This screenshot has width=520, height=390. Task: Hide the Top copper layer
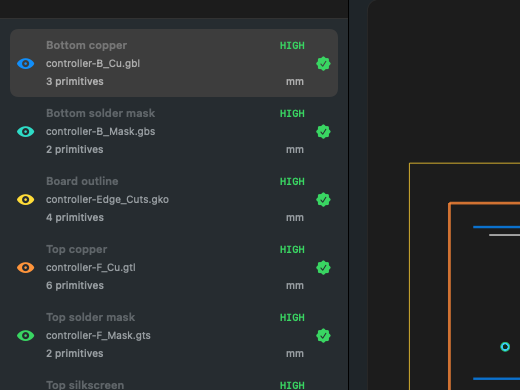tap(26, 267)
